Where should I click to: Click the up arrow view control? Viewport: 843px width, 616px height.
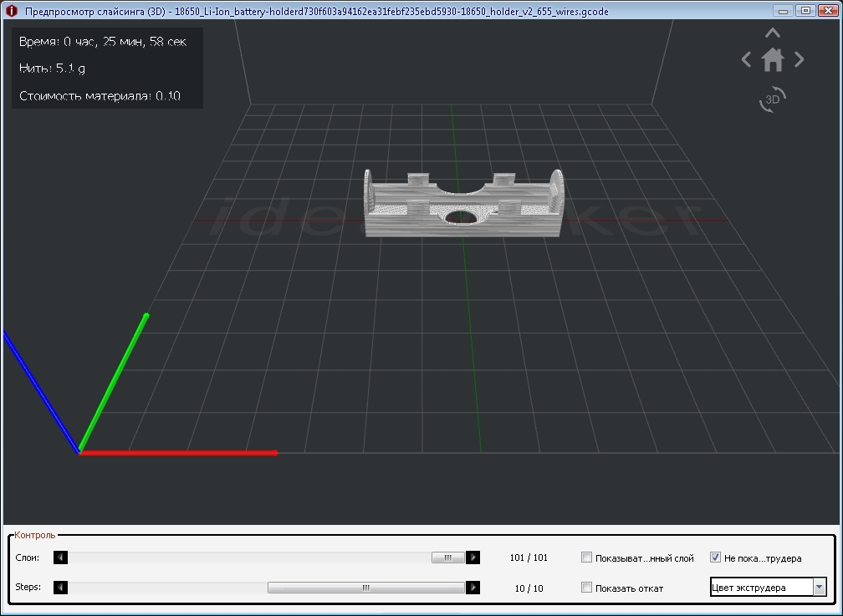point(773,33)
